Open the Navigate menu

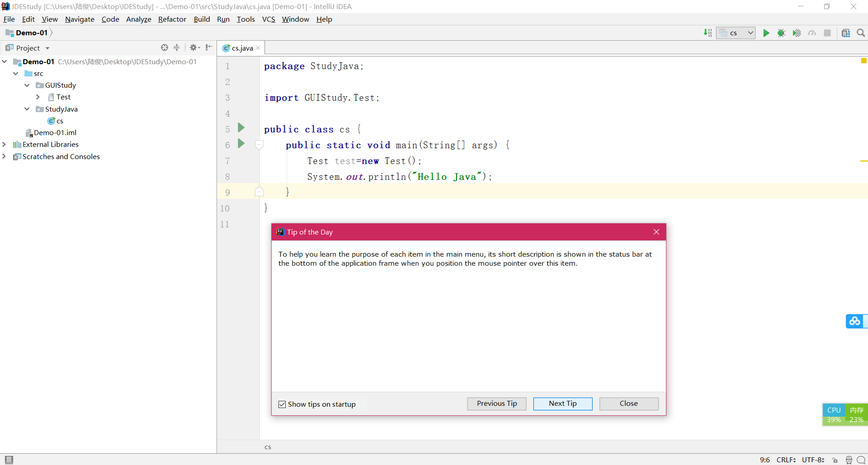tap(80, 19)
